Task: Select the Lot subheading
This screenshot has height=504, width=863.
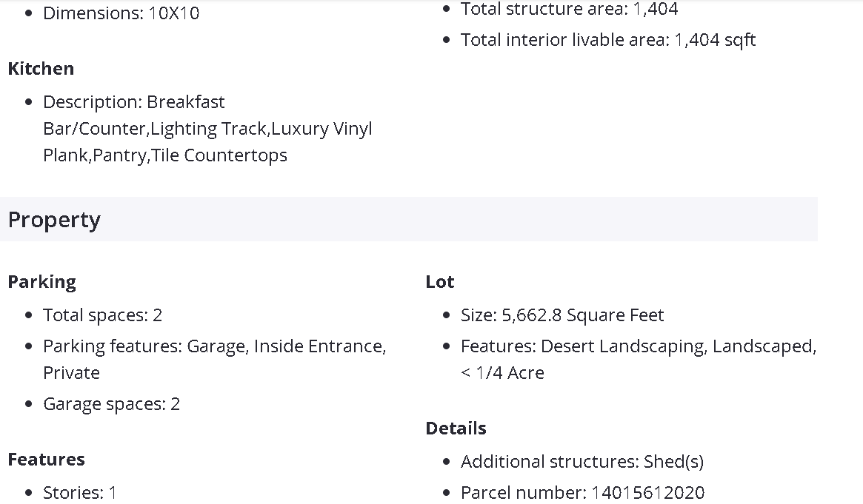Action: pyautogui.click(x=439, y=282)
